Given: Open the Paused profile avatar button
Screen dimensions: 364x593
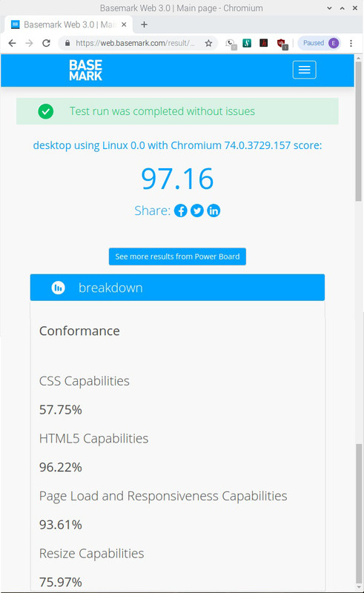Looking at the screenshot, I should pyautogui.click(x=320, y=43).
